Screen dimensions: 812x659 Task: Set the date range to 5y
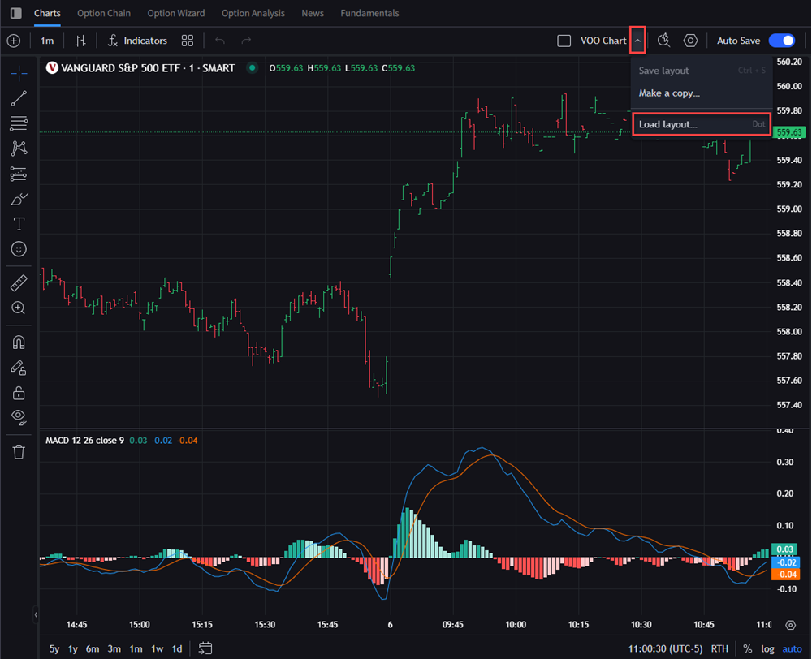pyautogui.click(x=54, y=648)
